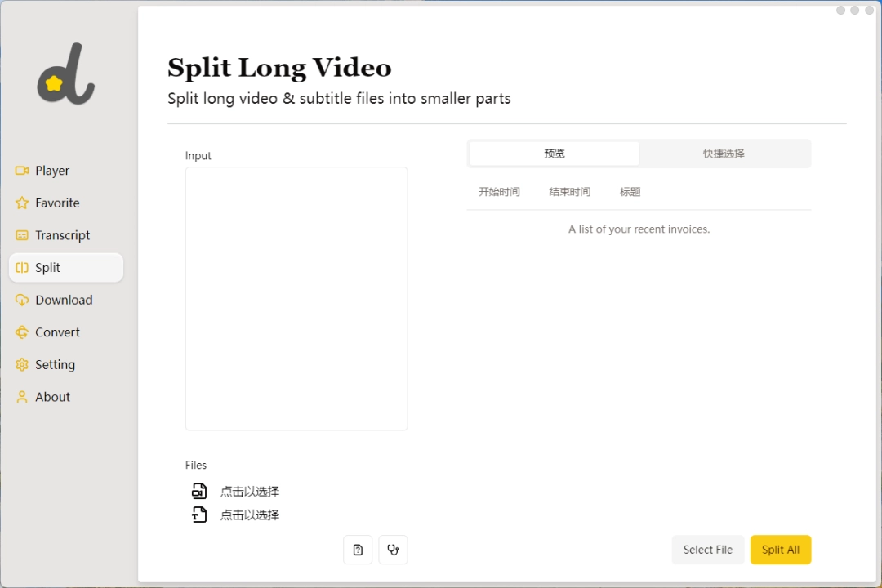Click the first 点击以选择 link under Files

point(249,491)
